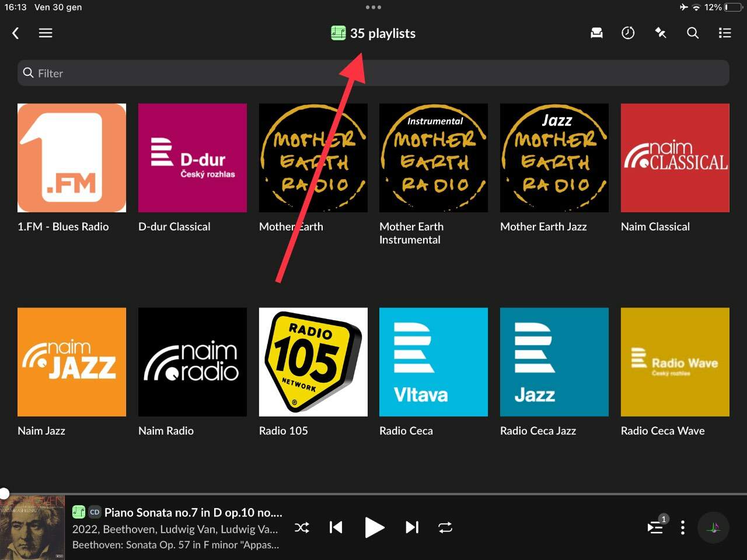This screenshot has width=747, height=560.
Task: Open the Radio 105 playlist
Action: click(313, 362)
